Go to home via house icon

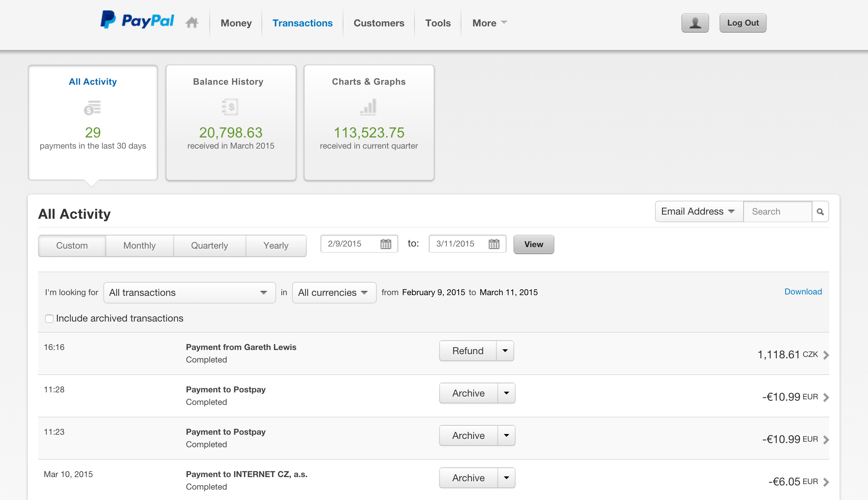click(192, 23)
